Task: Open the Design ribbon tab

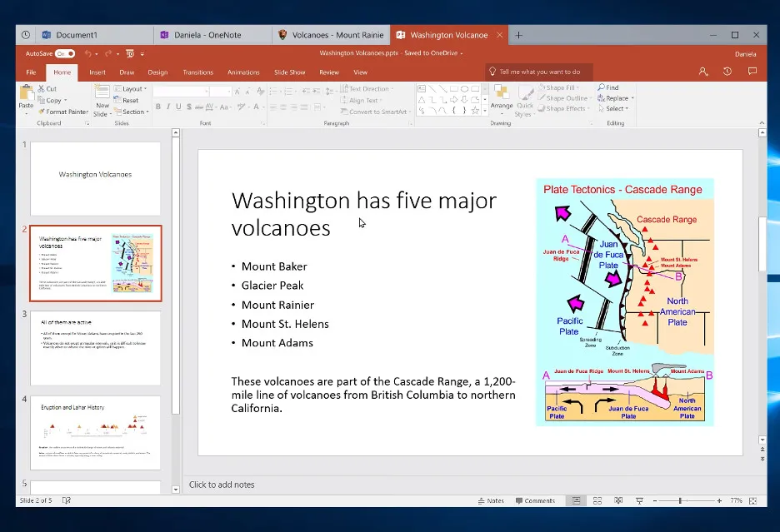Action: (157, 72)
